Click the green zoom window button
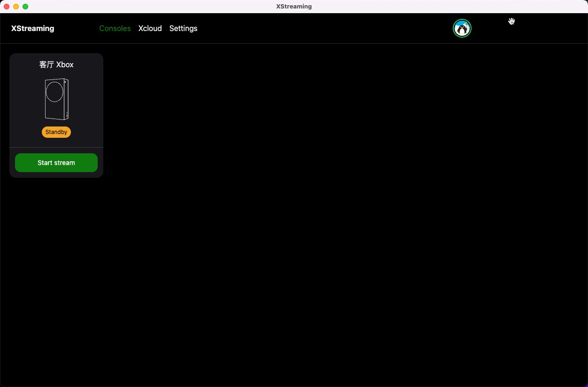Viewport: 588px width, 387px height. [x=25, y=7]
